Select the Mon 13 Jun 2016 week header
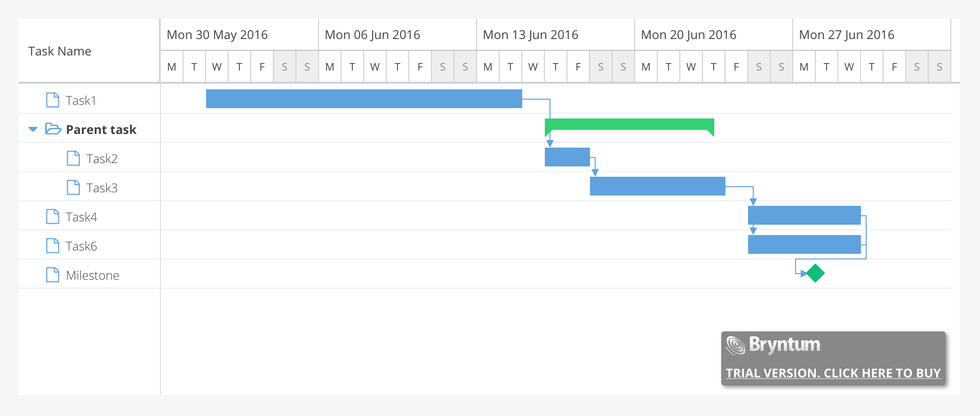 point(531,35)
